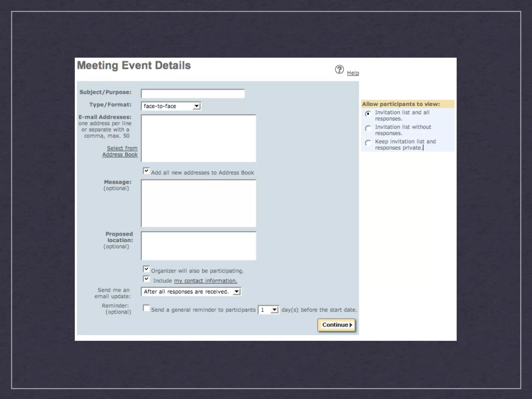This screenshot has height=399, width=532.
Task: Click the Help question mark icon
Action: click(x=339, y=69)
